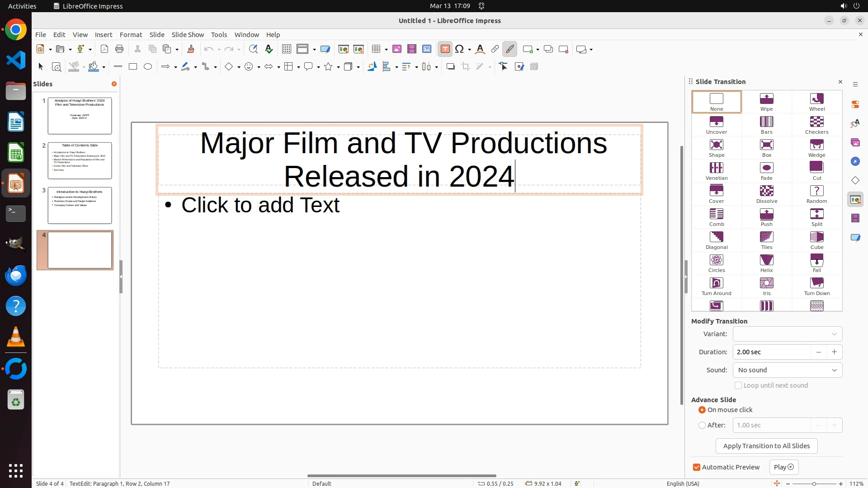Open the Variant dropdown
The height and width of the screenshot is (488, 868).
click(787, 334)
